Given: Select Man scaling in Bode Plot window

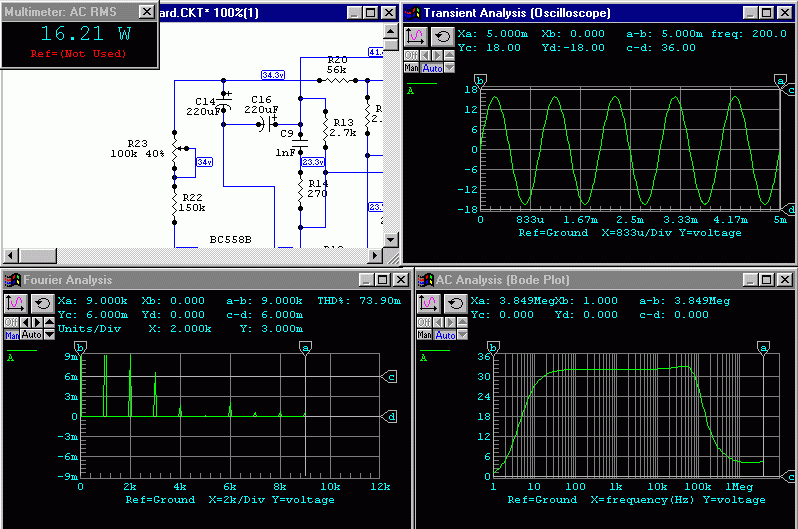Looking at the screenshot, I should (424, 335).
